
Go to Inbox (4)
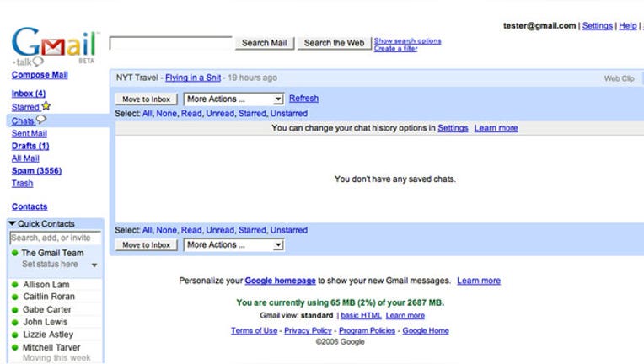point(29,94)
